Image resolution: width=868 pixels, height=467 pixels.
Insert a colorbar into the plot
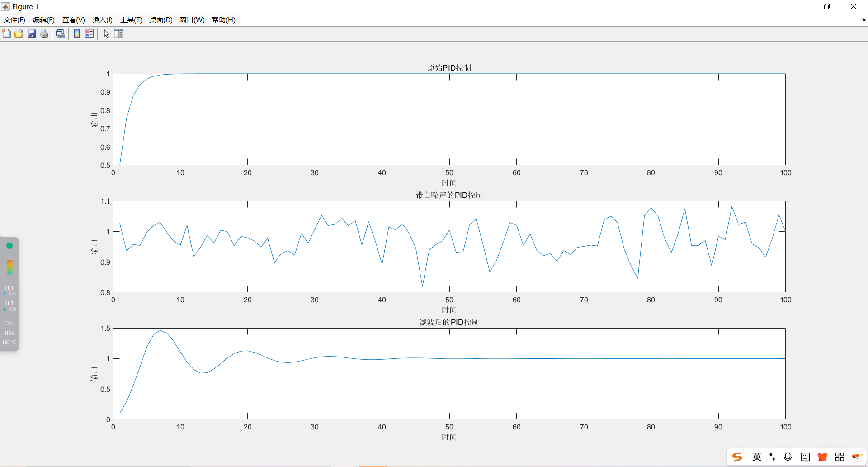pos(77,33)
